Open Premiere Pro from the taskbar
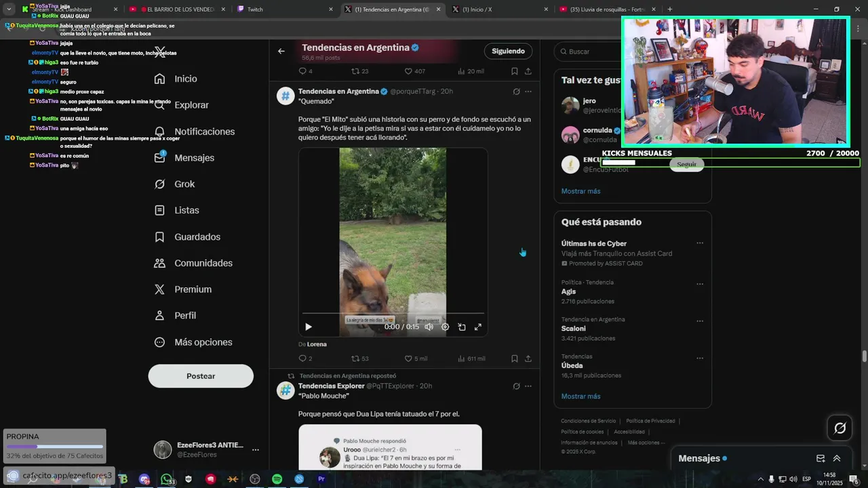This screenshot has height=488, width=868. 321,479
